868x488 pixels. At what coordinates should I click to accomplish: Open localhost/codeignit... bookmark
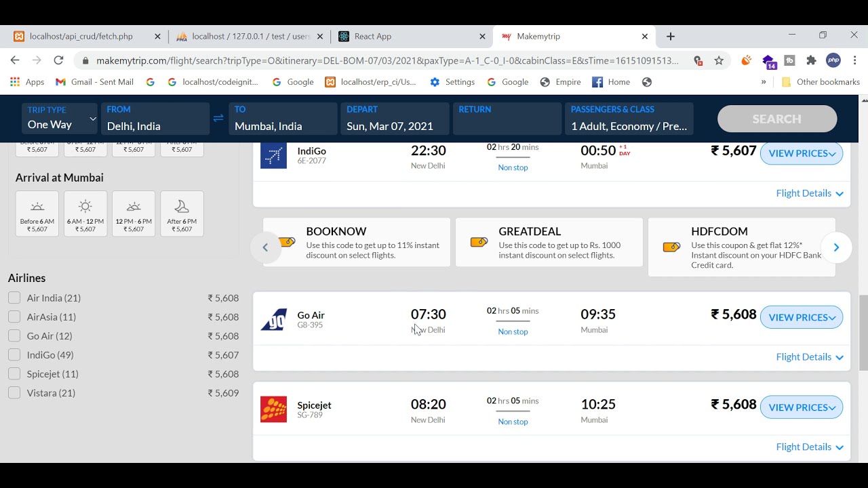(213, 82)
